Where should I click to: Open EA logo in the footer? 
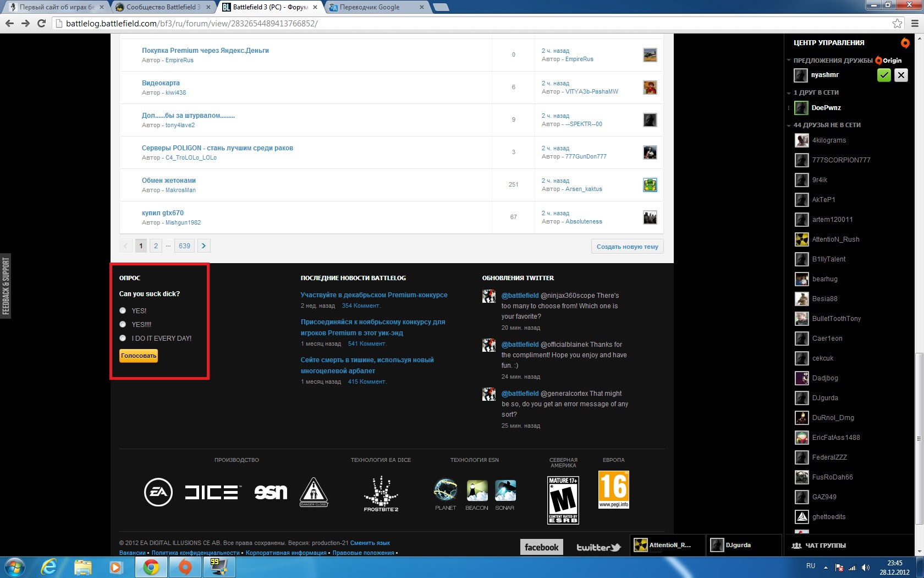(158, 492)
